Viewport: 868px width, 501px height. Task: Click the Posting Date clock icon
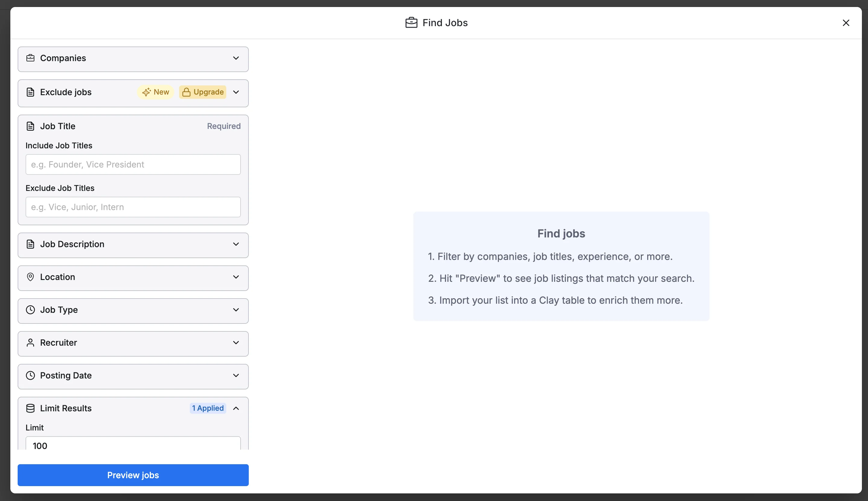(x=30, y=375)
